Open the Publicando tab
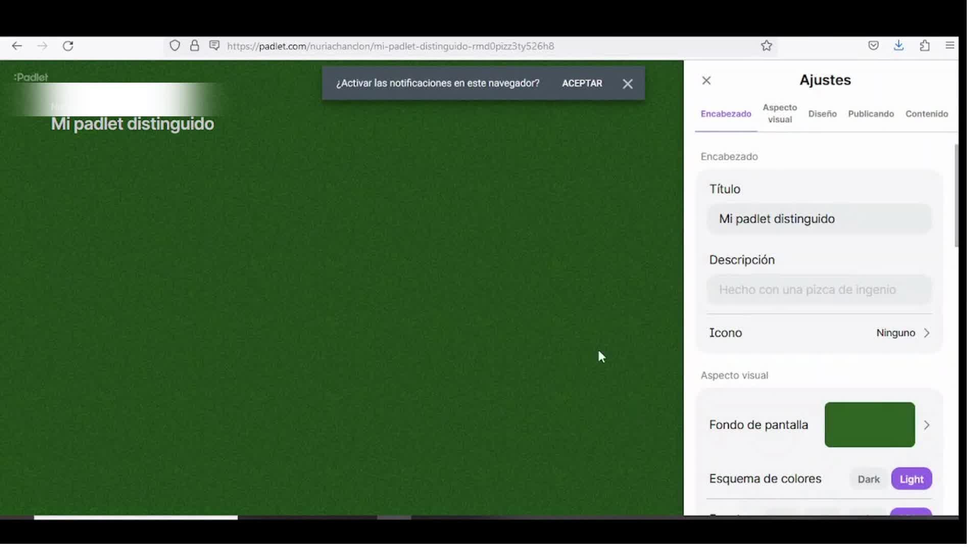Image resolution: width=980 pixels, height=551 pixels. 871,114
